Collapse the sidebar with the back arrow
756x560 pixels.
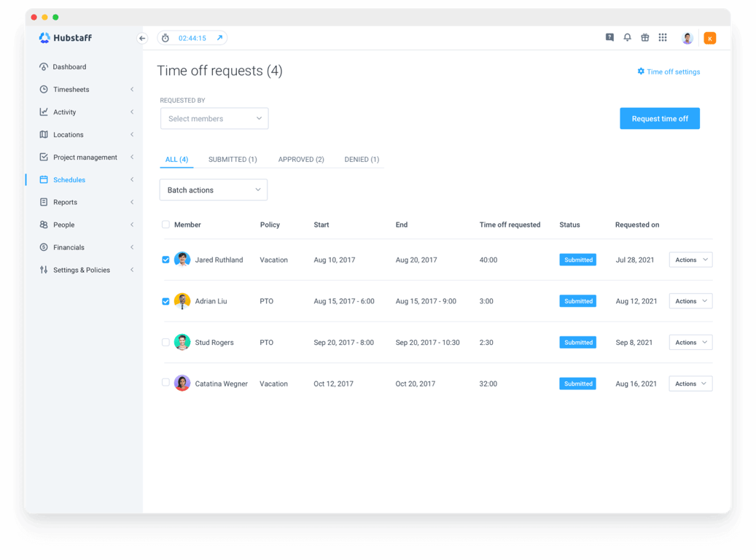[x=142, y=38]
